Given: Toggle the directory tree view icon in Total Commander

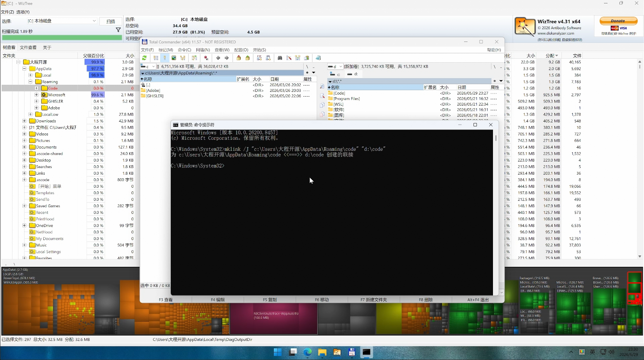Looking at the screenshot, I should click(x=183, y=58).
